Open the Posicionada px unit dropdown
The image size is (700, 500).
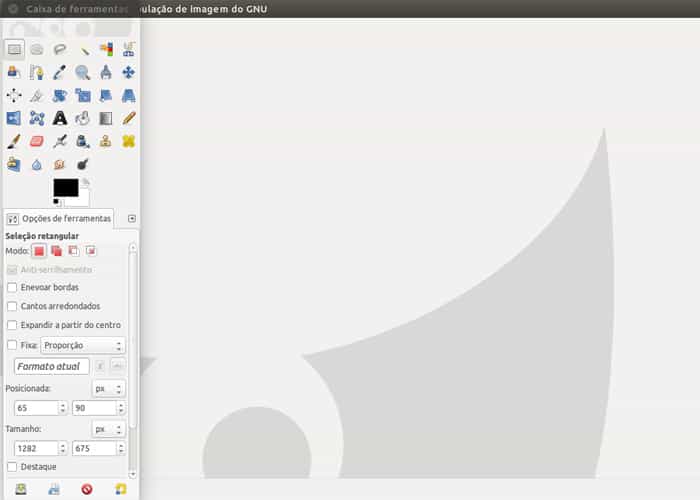[108, 389]
